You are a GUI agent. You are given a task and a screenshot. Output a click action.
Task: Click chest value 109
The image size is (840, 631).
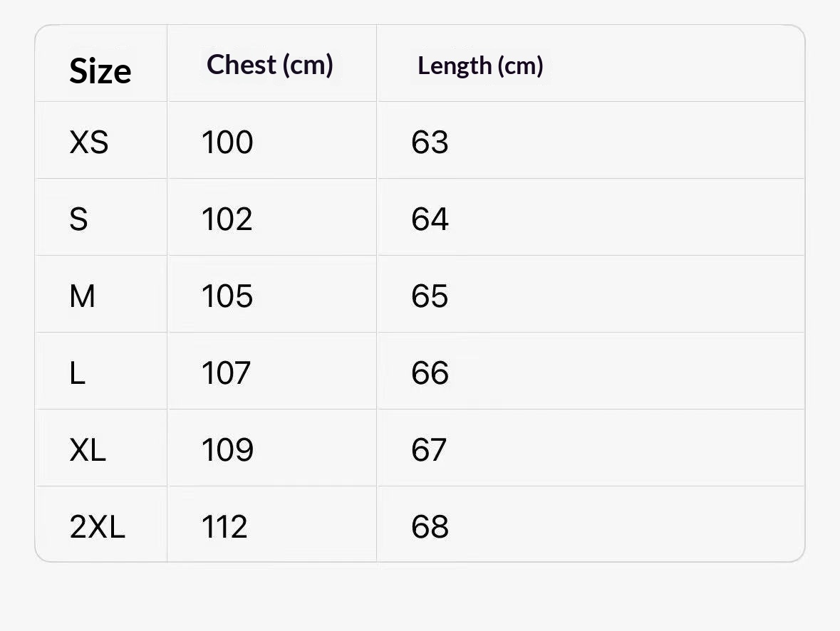[x=227, y=450]
